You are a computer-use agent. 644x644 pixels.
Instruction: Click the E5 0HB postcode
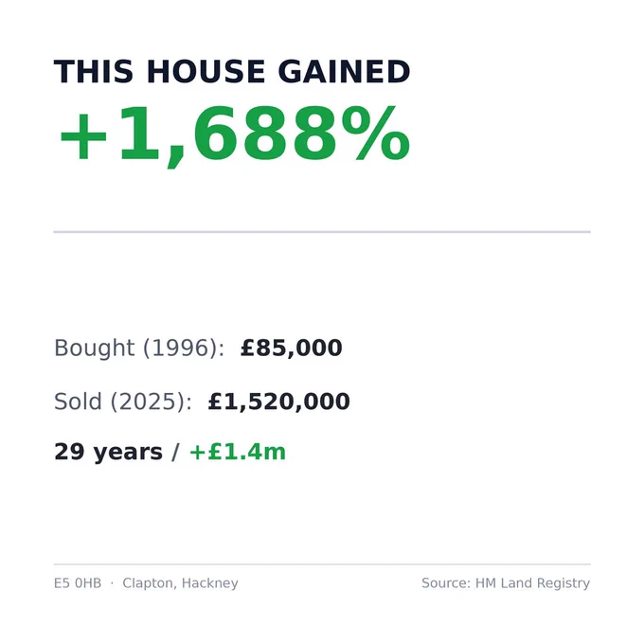coord(78,583)
